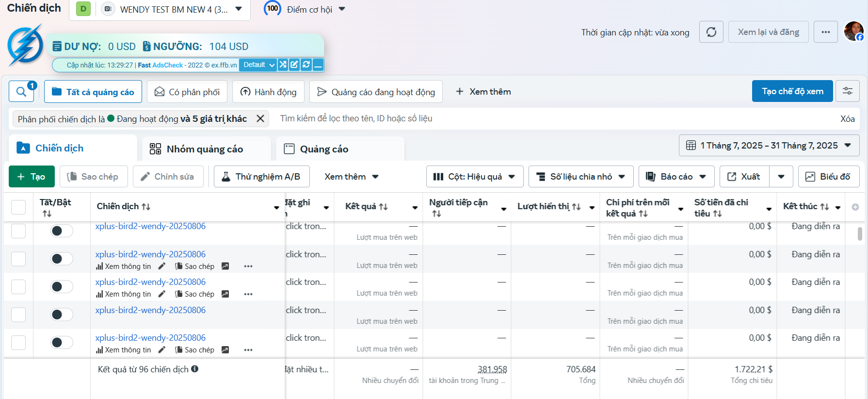Sort by Chi phí trên mỗi kết quả
This screenshot has width=868, height=399.
[643, 214]
